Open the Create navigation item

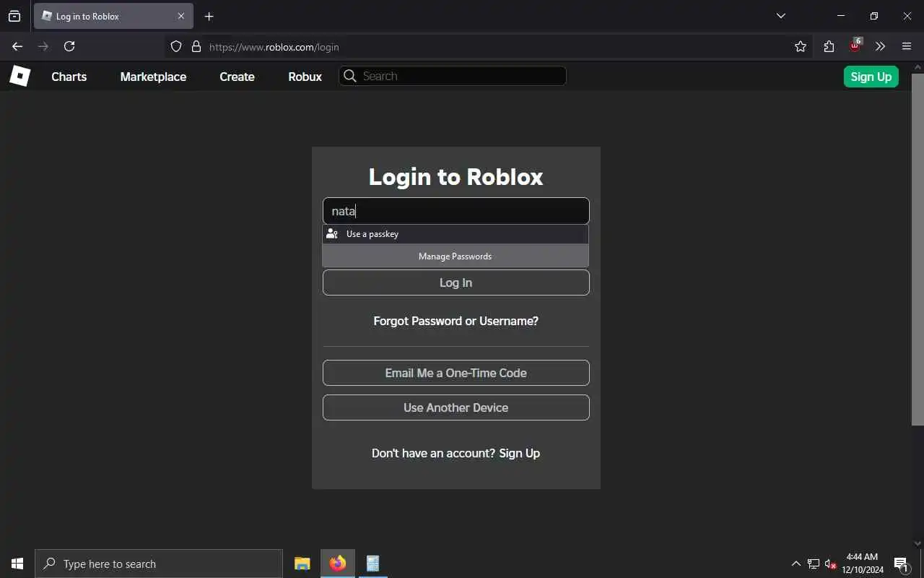coord(237,77)
